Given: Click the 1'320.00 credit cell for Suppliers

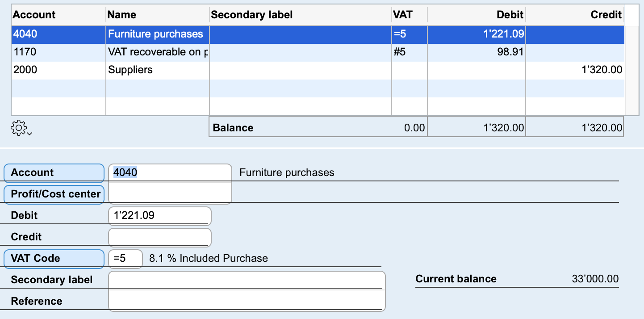Looking at the screenshot, I should 575,70.
